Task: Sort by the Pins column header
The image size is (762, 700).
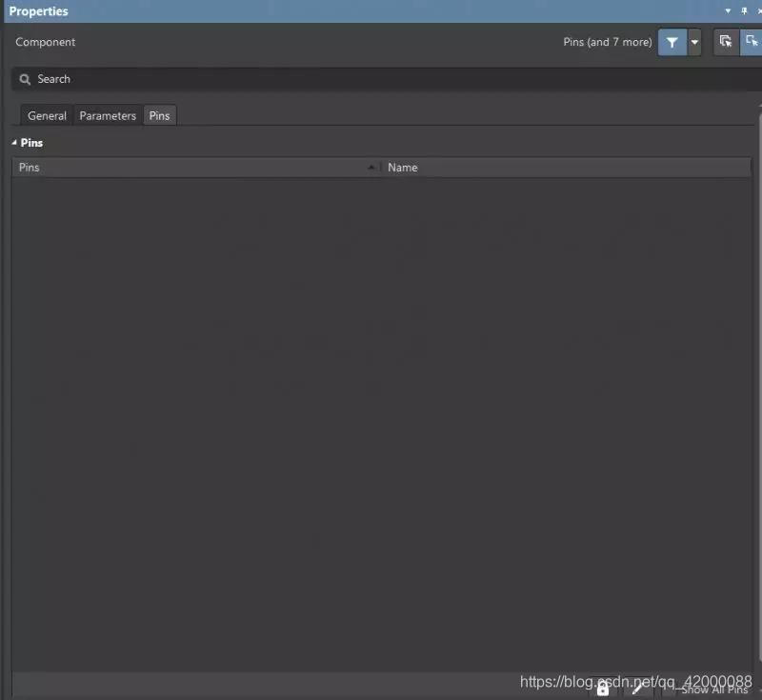Action: coord(190,168)
